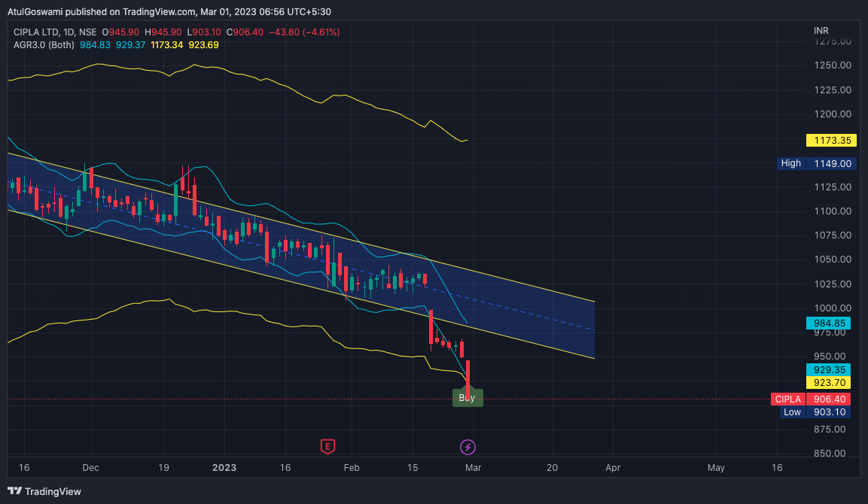Click the 19 date label on time axis
Screen dimensions: 868x504
(163, 467)
